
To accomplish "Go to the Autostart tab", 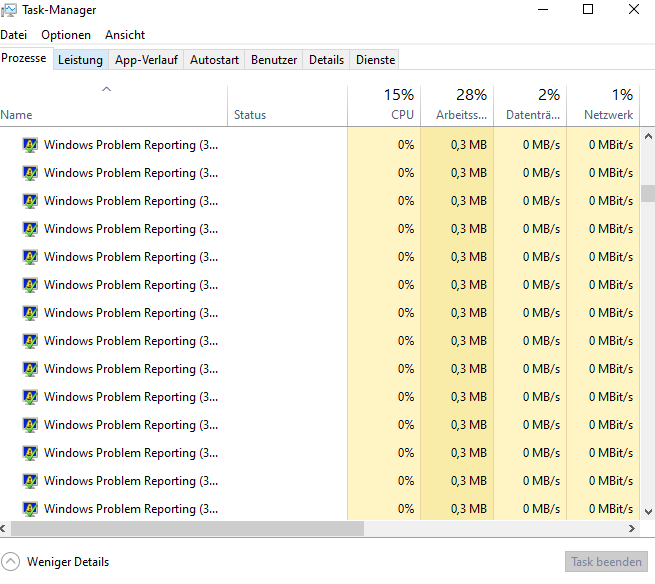I will 214,60.
